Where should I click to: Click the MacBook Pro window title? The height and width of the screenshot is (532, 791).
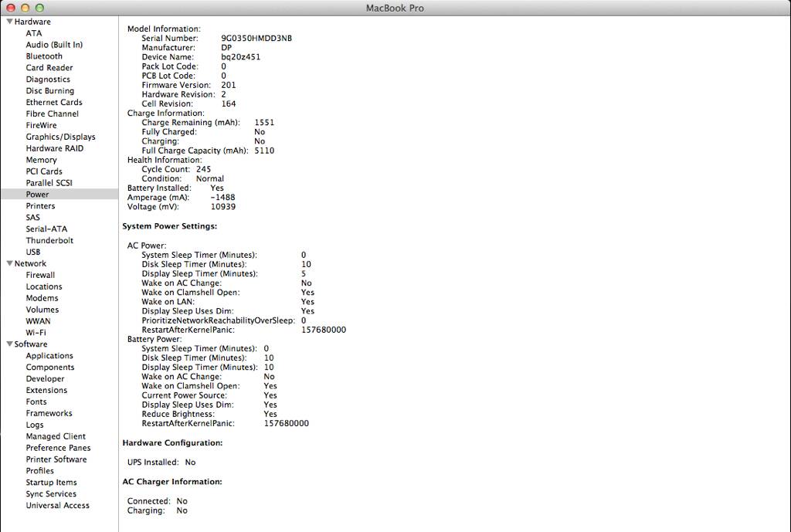click(x=395, y=8)
